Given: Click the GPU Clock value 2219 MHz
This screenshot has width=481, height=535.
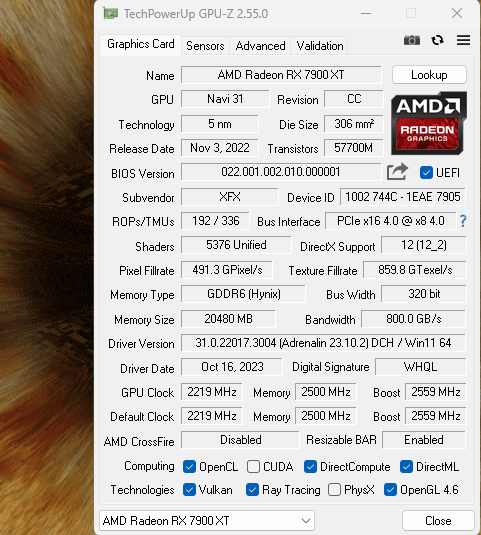Looking at the screenshot, I should (x=212, y=392).
